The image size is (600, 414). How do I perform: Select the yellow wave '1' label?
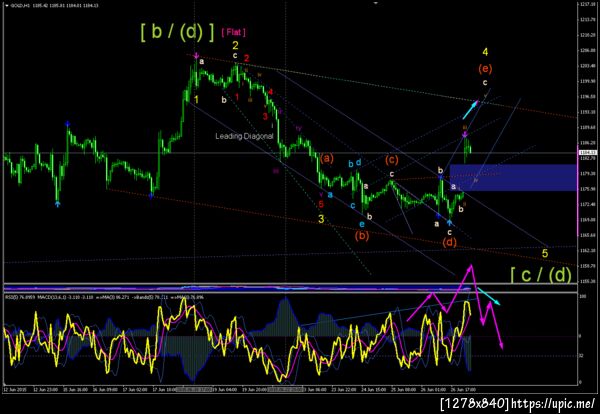coord(196,99)
